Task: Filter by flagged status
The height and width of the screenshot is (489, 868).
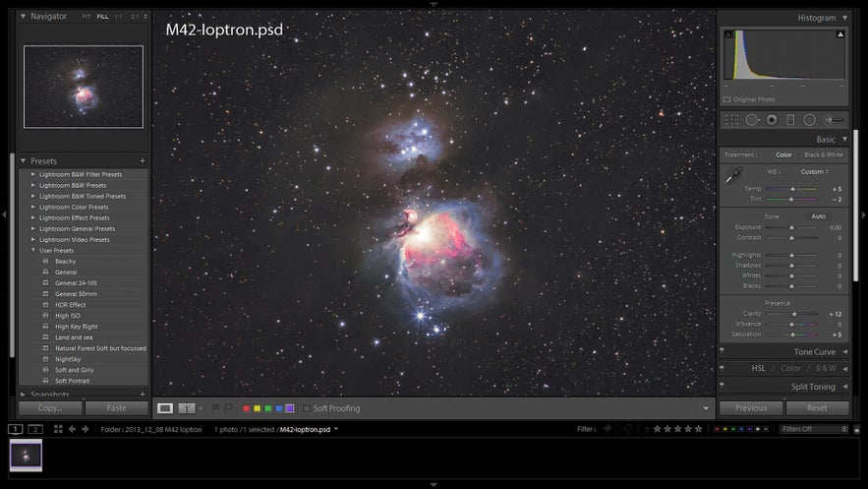Action: (x=608, y=429)
